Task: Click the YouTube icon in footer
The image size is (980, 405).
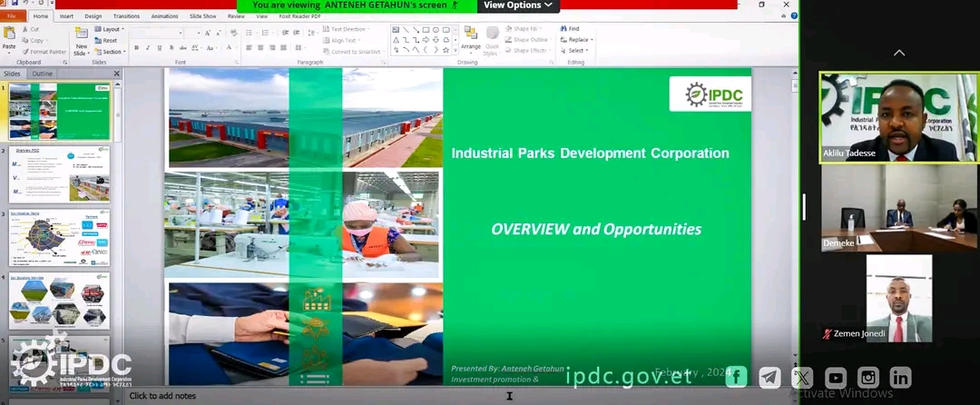Action: pyautogui.click(x=835, y=378)
